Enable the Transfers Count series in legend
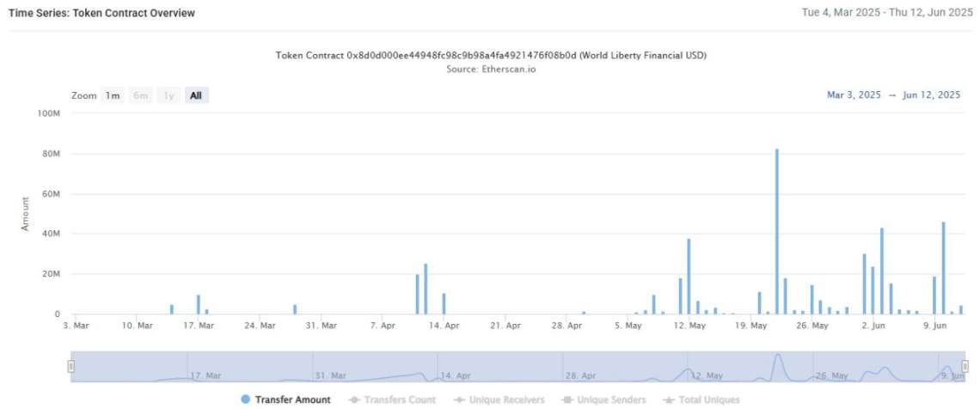 391,400
